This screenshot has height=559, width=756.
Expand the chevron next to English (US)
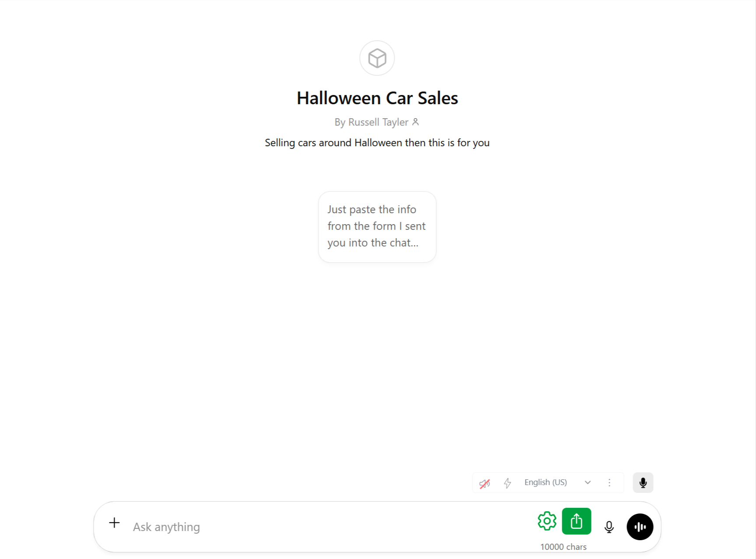(588, 482)
